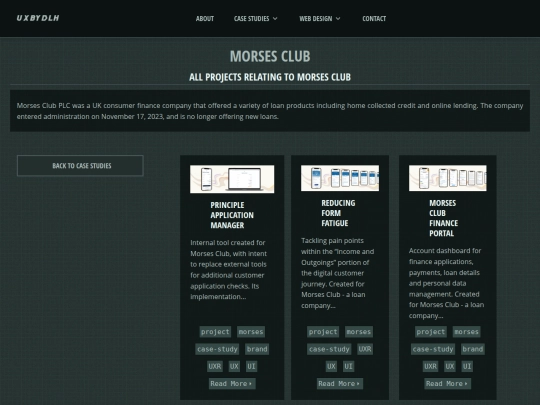Select UX tag on Principle Application Manager card
The image size is (540, 405).
pyautogui.click(x=234, y=366)
